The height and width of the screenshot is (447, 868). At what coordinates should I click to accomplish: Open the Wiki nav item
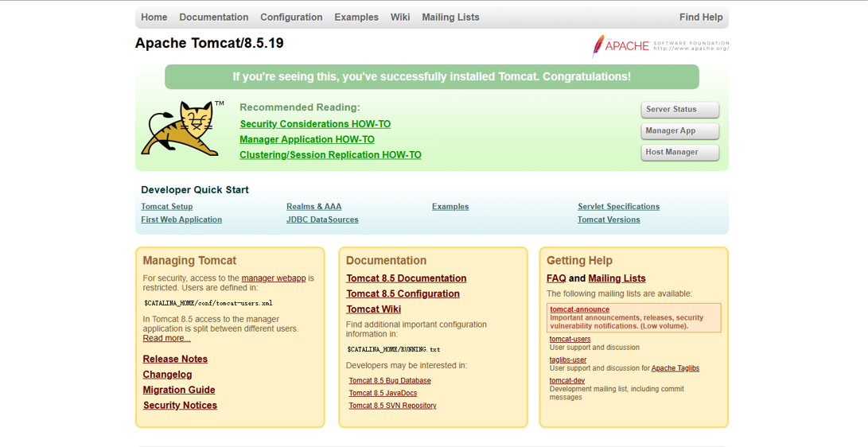click(400, 17)
